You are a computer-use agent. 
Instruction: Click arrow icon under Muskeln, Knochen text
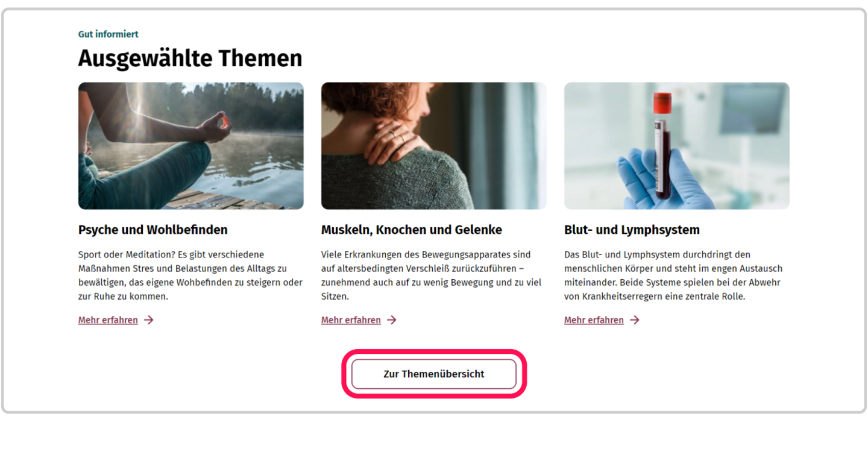(392, 320)
